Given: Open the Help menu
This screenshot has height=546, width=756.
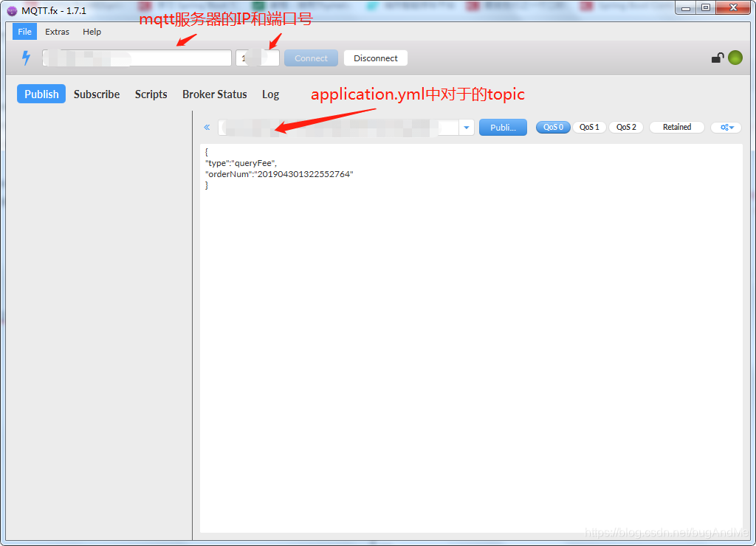Looking at the screenshot, I should pyautogui.click(x=92, y=32).
